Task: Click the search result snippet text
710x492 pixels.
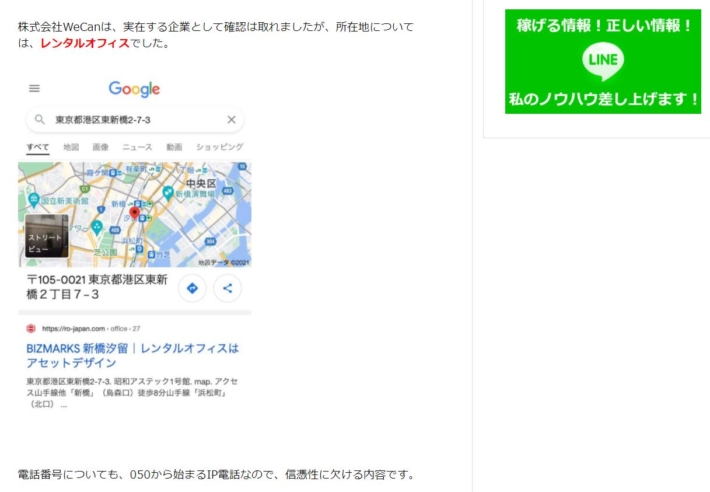Action: pyautogui.click(x=132, y=393)
